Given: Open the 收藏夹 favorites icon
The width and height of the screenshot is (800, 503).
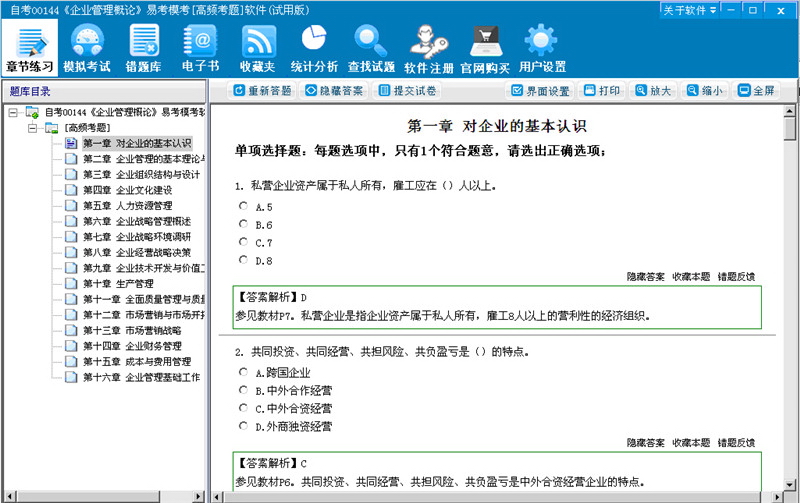Looking at the screenshot, I should pos(258,48).
